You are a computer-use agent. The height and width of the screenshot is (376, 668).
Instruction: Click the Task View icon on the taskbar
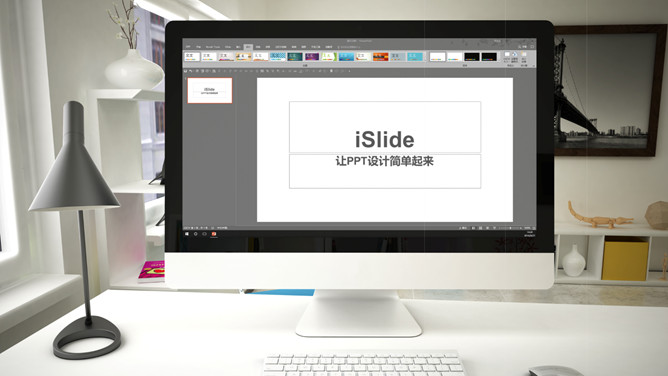(x=204, y=234)
